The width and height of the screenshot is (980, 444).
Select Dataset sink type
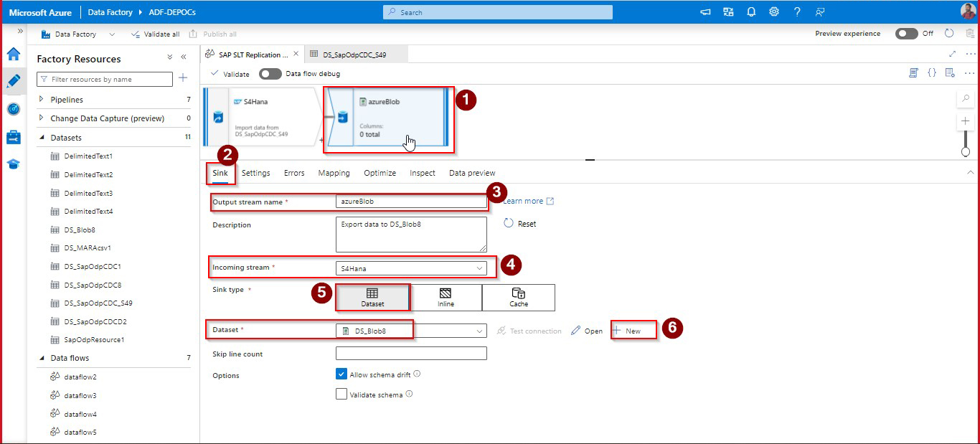click(372, 298)
